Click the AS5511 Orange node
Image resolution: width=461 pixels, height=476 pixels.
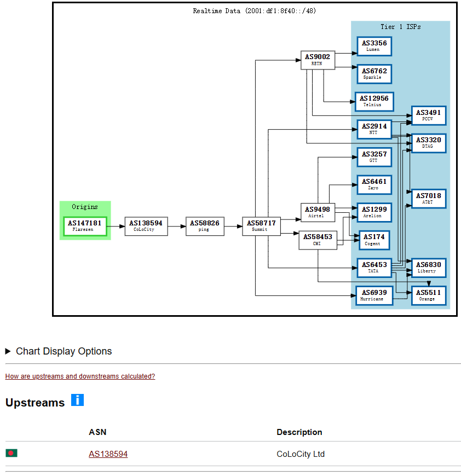(x=428, y=295)
